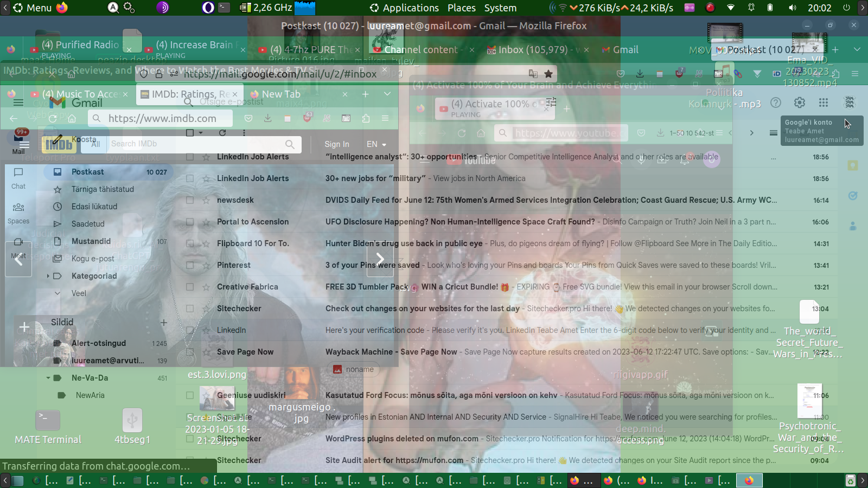This screenshot has height=488, width=868.
Task: Refresh the Gmail inbox list
Action: 222,133
